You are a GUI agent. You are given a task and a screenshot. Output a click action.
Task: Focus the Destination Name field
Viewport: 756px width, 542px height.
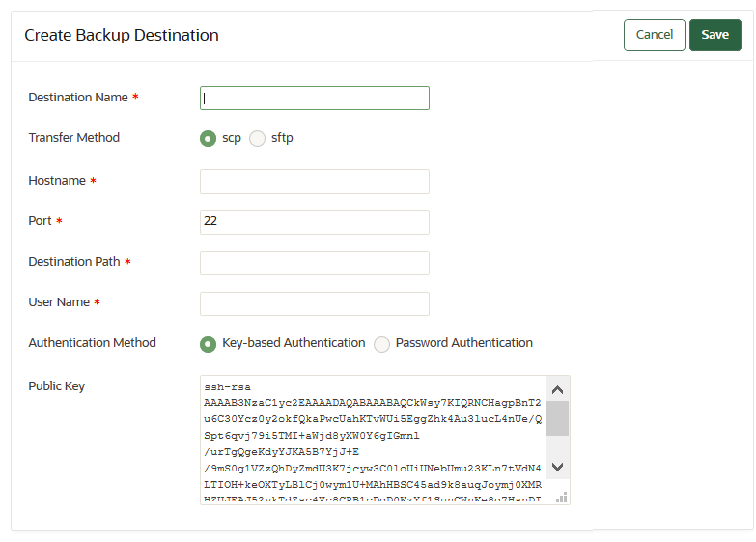pyautogui.click(x=314, y=99)
